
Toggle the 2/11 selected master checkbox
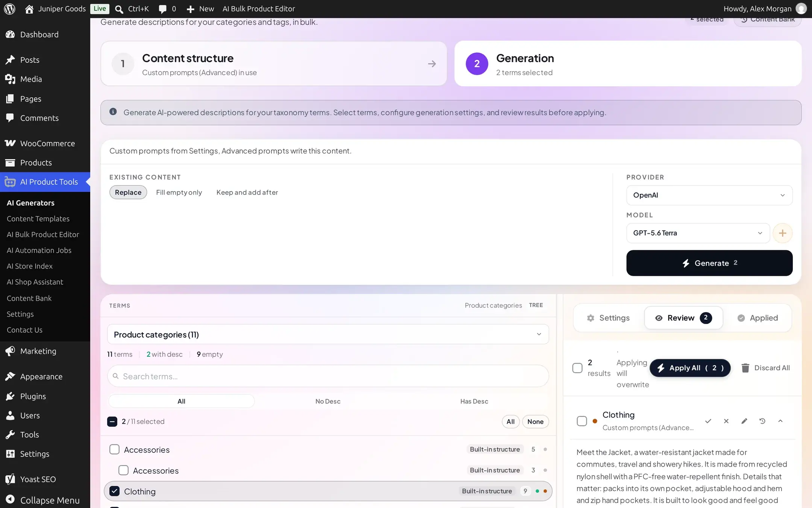[112, 421]
